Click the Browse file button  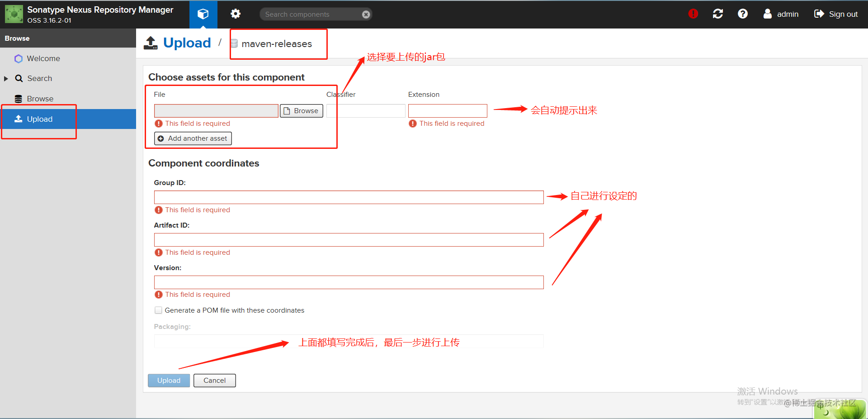302,111
